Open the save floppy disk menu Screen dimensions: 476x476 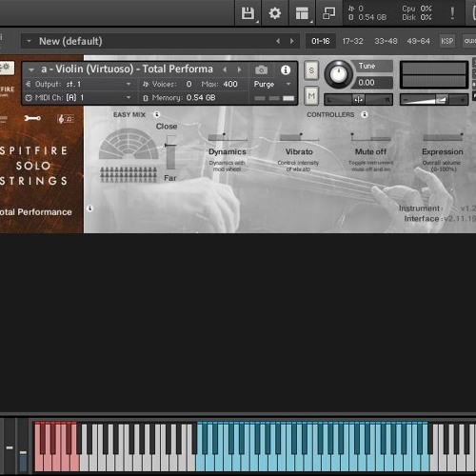tap(248, 13)
